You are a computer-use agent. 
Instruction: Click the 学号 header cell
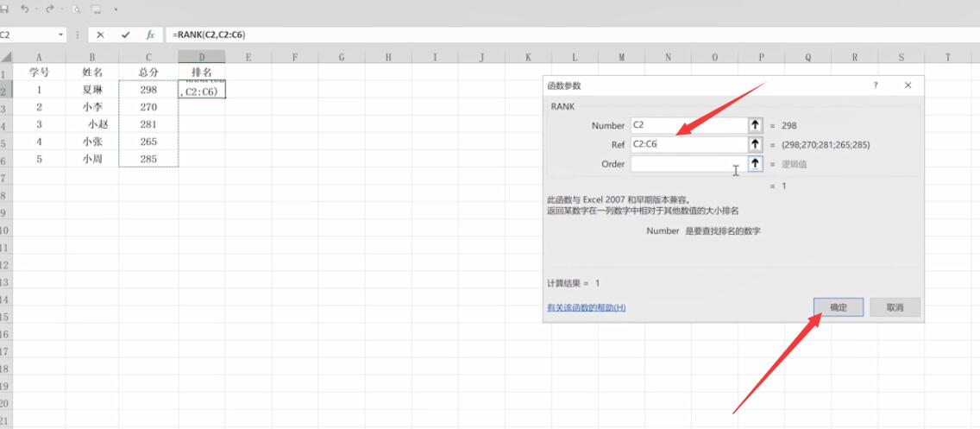click(39, 72)
